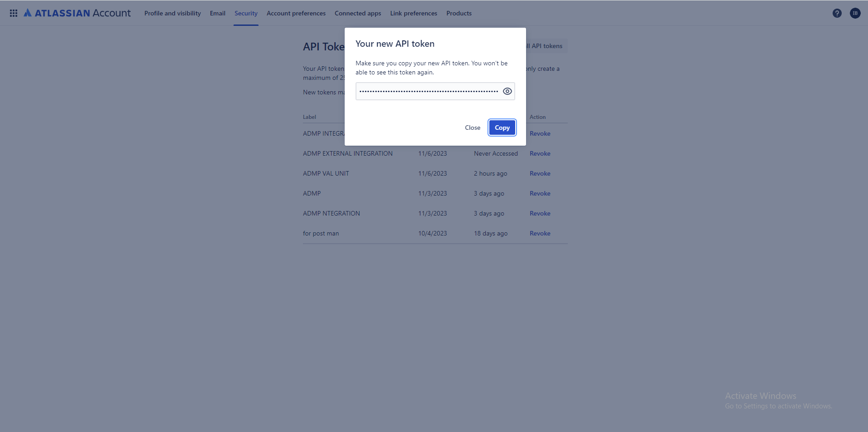Switch to the Email section
Screen dimensions: 868x432
217,13
